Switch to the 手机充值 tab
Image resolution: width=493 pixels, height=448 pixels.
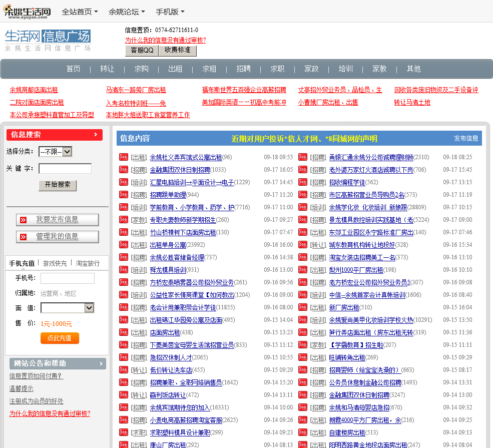22,263
